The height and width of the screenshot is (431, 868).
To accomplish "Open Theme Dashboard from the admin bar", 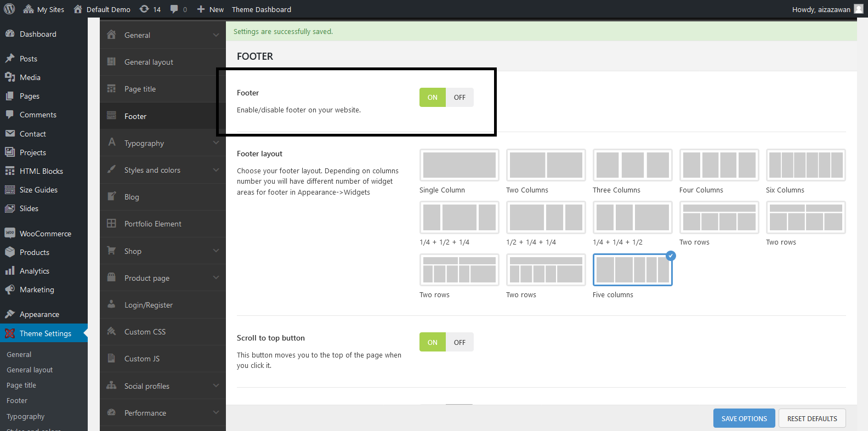I will pyautogui.click(x=262, y=9).
